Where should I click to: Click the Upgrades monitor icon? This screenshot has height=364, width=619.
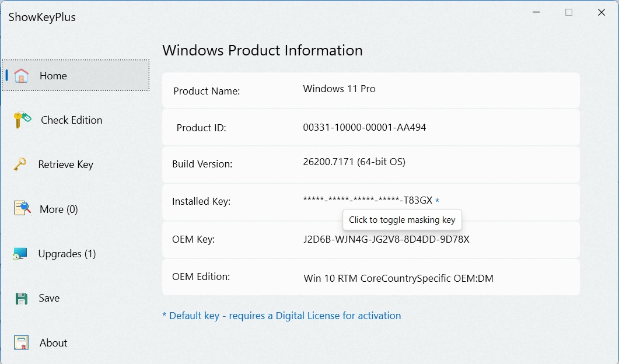tap(20, 254)
